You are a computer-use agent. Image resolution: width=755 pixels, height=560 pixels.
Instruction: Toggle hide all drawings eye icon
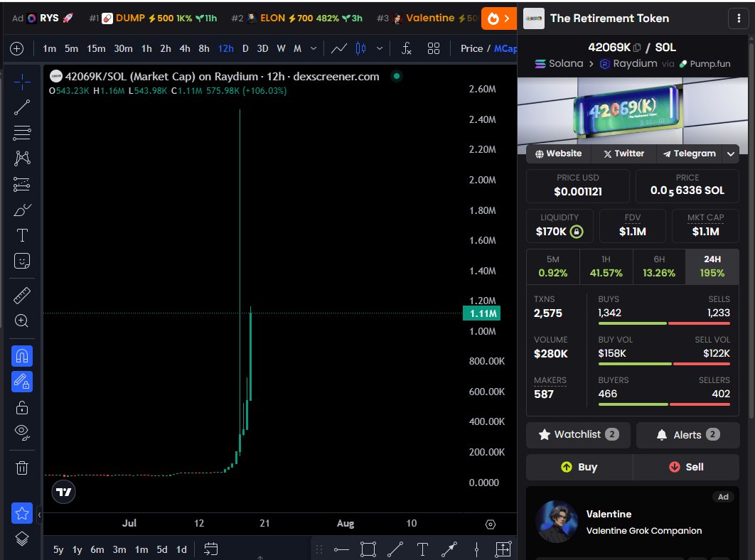tap(21, 432)
